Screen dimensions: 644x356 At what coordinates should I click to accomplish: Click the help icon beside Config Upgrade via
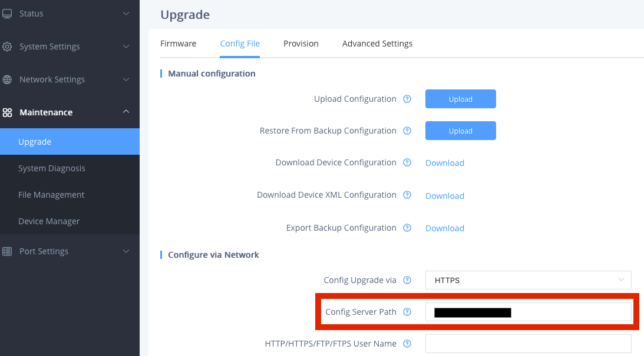(x=407, y=280)
